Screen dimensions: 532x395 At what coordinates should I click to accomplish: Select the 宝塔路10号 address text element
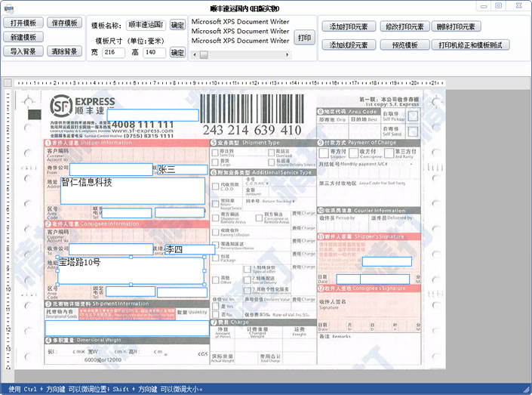pyautogui.click(x=131, y=270)
